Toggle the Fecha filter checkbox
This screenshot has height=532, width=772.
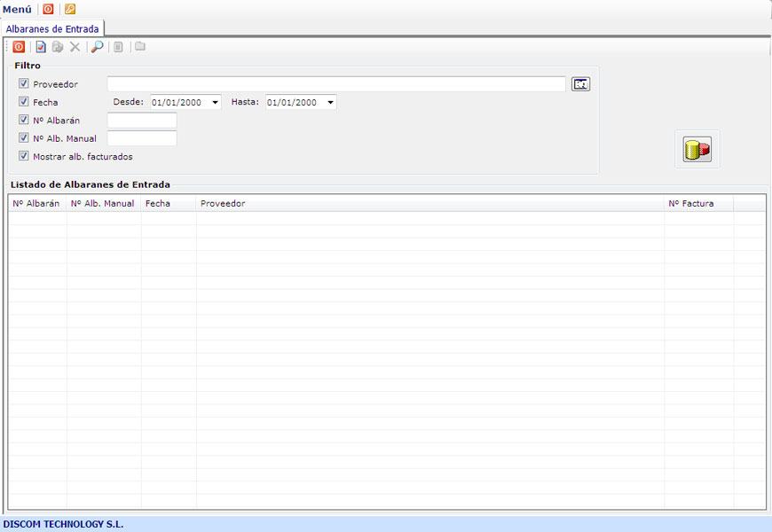[x=24, y=102]
